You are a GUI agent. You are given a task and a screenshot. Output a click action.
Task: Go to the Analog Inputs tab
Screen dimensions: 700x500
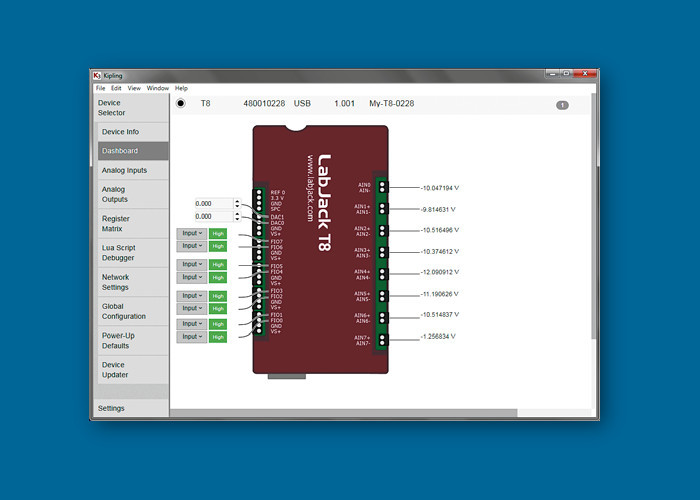point(133,171)
